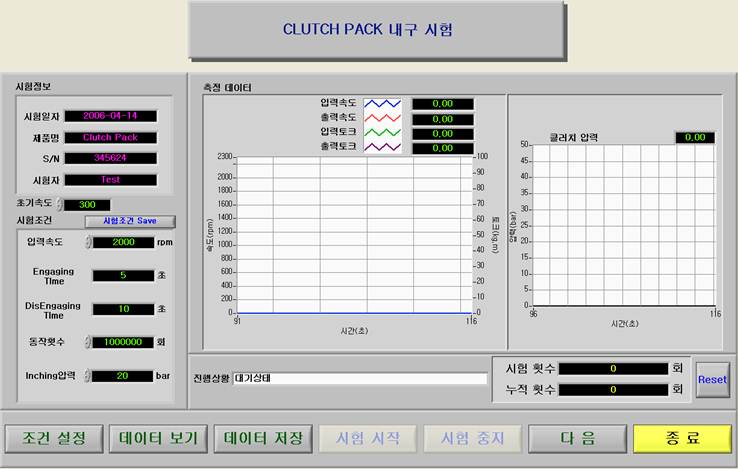The width and height of the screenshot is (738, 469).
Task: Click Engaging Time value 5
Action: pyautogui.click(x=123, y=275)
